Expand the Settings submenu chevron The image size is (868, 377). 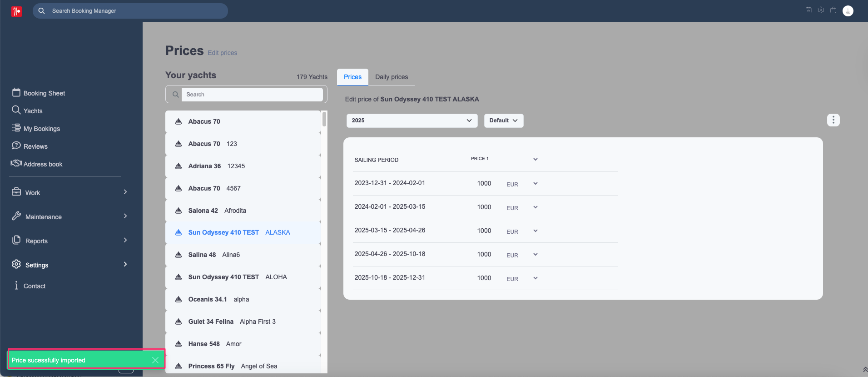125,264
